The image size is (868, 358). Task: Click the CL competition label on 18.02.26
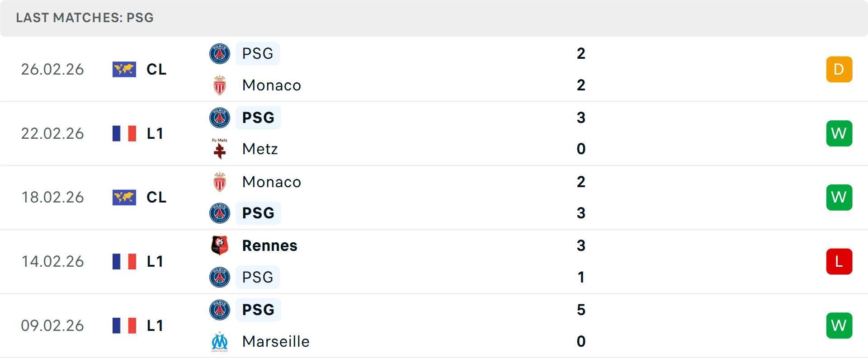coord(156,197)
